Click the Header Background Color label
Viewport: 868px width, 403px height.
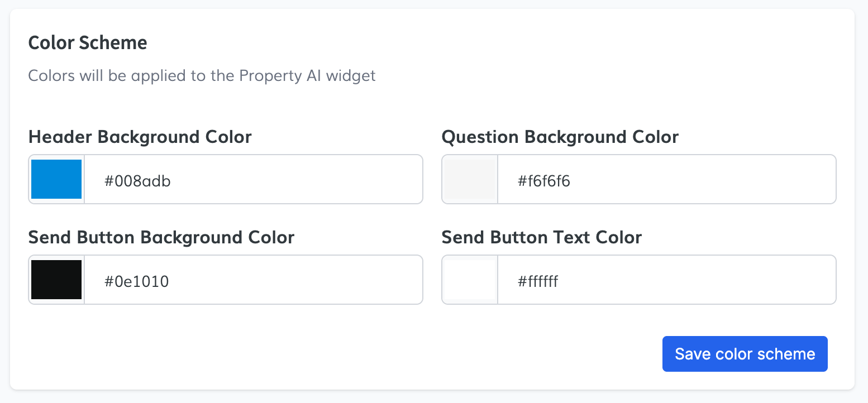click(140, 137)
